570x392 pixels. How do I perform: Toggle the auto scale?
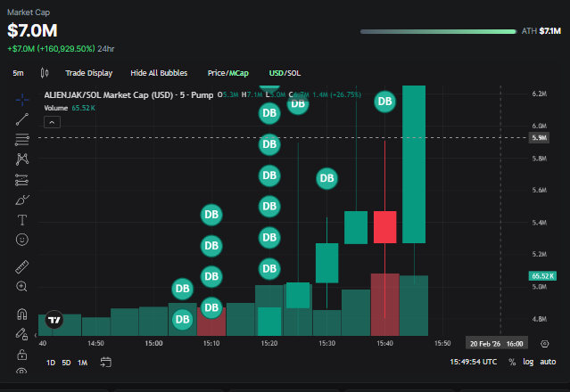point(548,362)
